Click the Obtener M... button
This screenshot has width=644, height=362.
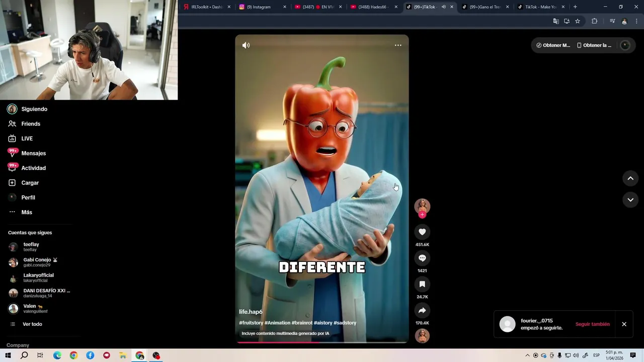(x=553, y=45)
